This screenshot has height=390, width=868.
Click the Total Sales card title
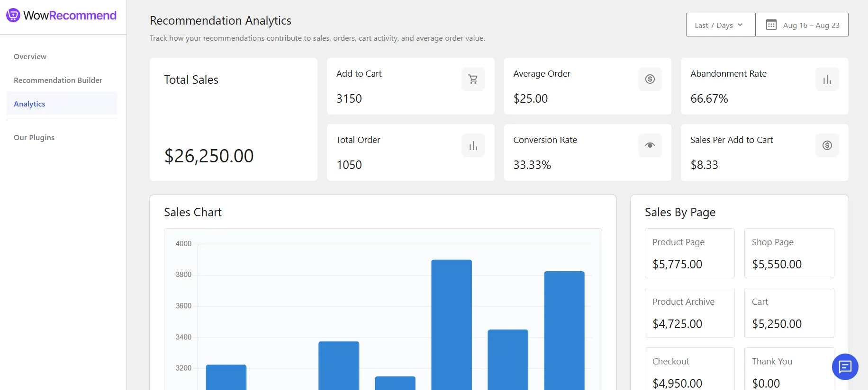pyautogui.click(x=191, y=80)
